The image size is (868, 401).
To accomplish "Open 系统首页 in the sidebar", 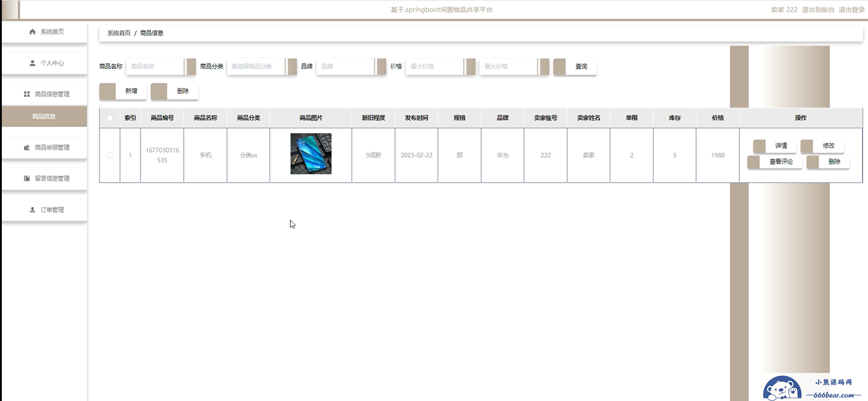I will pos(44,32).
